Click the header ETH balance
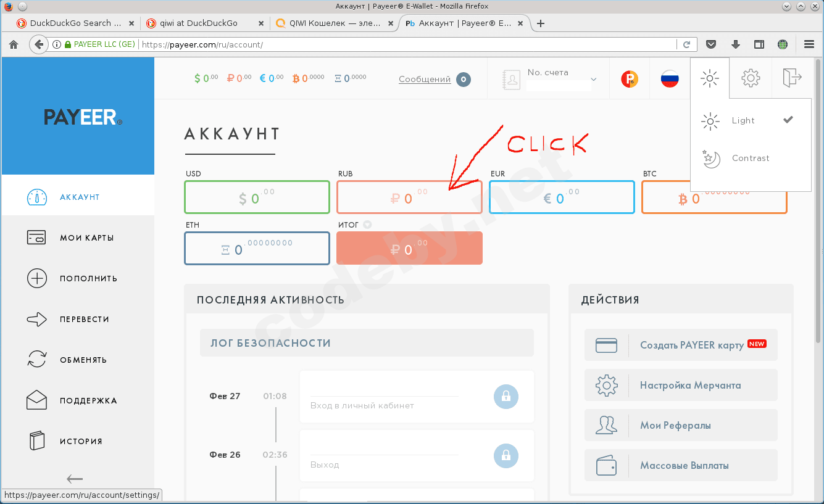 click(x=351, y=78)
